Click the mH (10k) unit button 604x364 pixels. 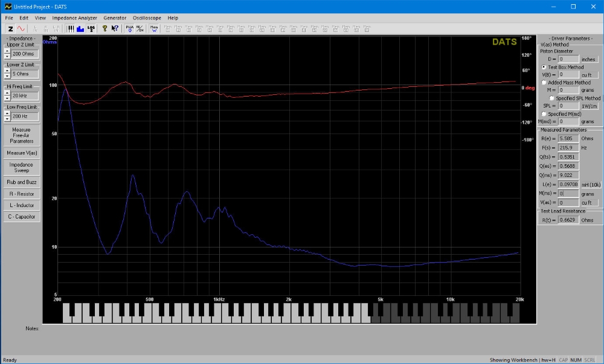point(591,185)
